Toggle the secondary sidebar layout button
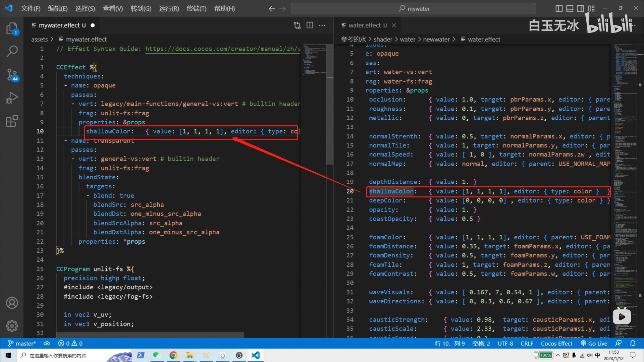 pyautogui.click(x=580, y=8)
